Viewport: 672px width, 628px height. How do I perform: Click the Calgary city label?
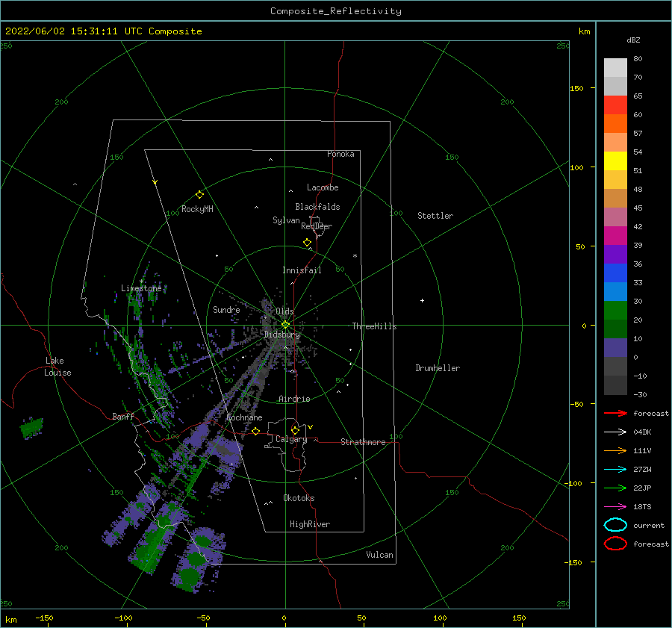point(291,439)
